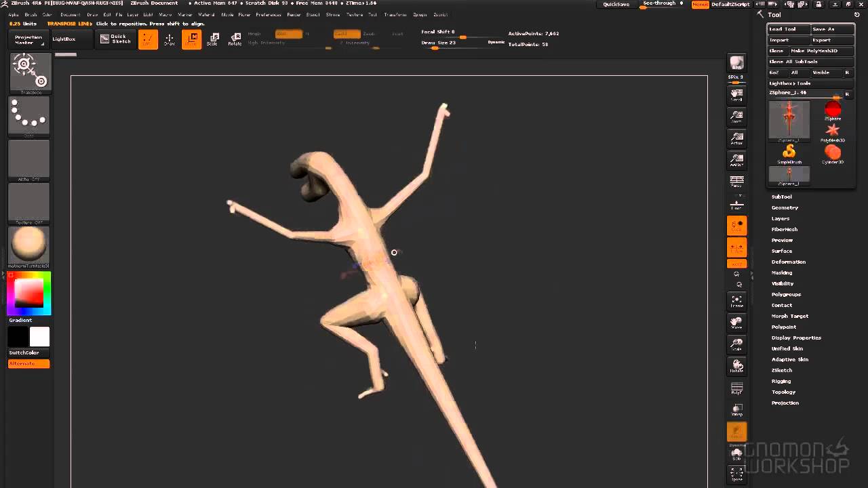The height and width of the screenshot is (488, 868).
Task: Select the Draw mode button
Action: tap(170, 39)
